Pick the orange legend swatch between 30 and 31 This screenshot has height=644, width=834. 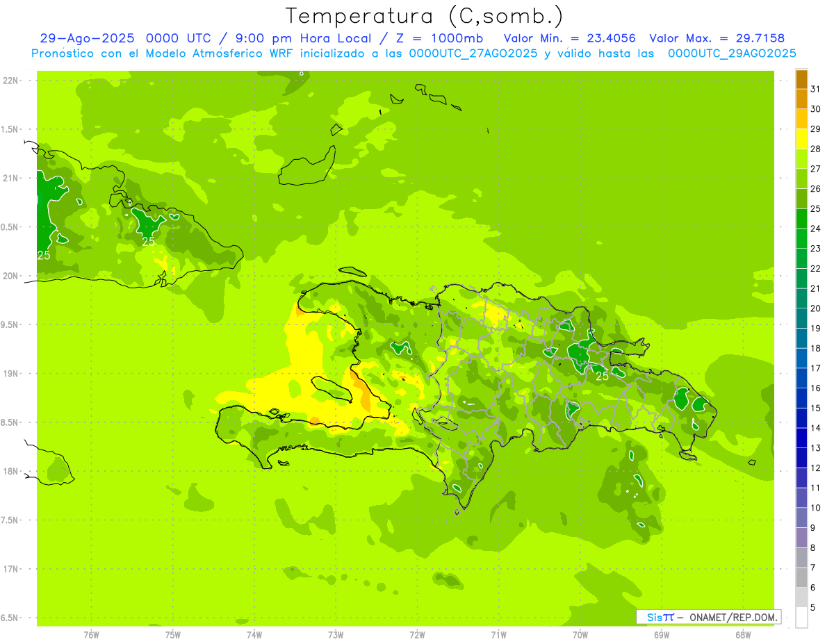801,99
